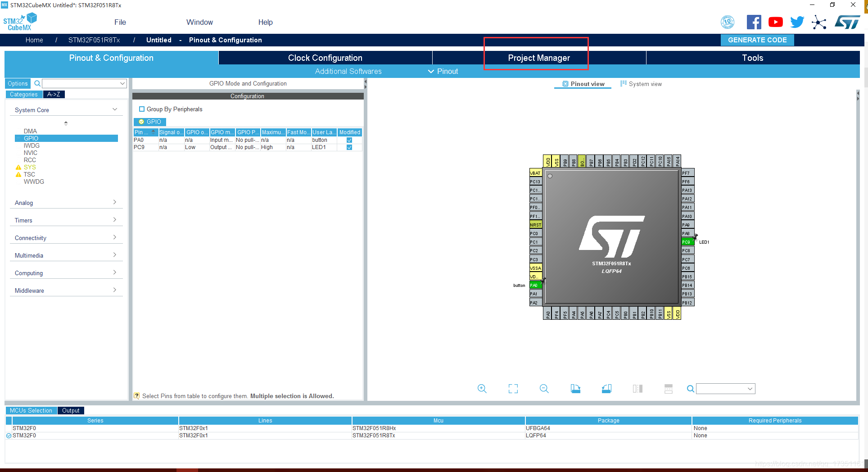Select DMA in System Core list
868x472 pixels.
click(x=30, y=131)
